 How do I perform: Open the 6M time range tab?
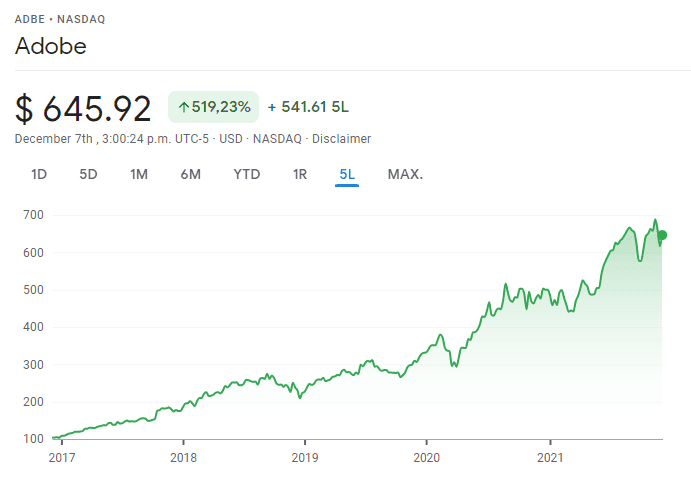tap(190, 174)
